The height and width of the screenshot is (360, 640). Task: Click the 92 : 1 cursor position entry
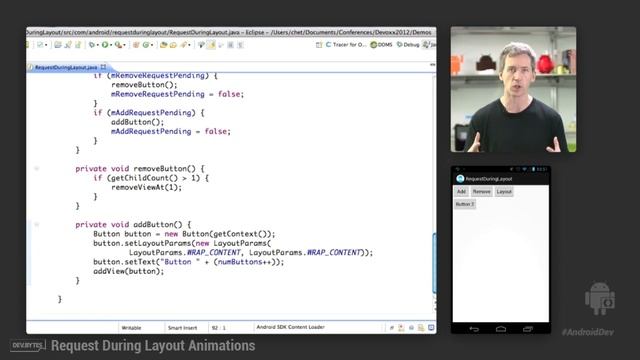click(x=219, y=328)
